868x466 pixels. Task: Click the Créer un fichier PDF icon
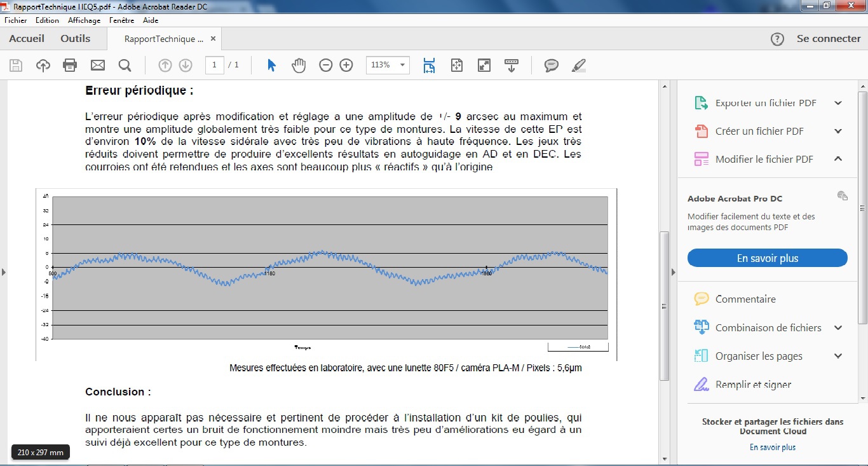point(701,131)
